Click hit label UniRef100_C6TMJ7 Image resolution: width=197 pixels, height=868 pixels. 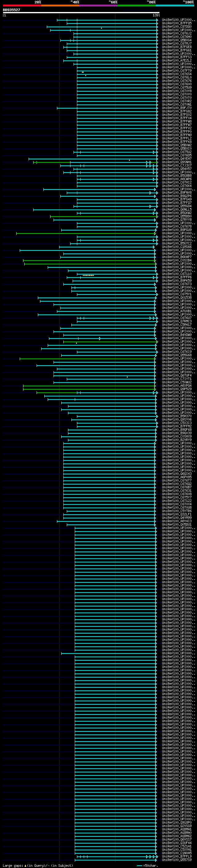coord(177,44)
